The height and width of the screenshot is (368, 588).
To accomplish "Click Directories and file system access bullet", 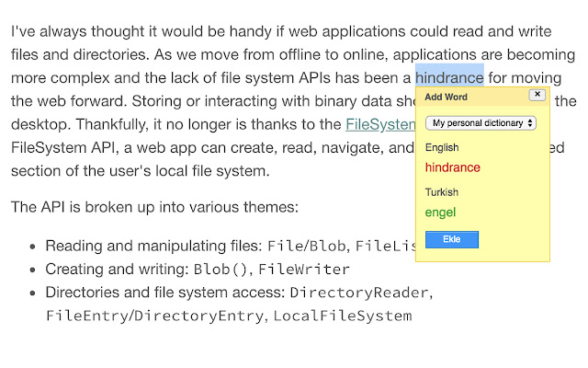I will pyautogui.click(x=165, y=293).
